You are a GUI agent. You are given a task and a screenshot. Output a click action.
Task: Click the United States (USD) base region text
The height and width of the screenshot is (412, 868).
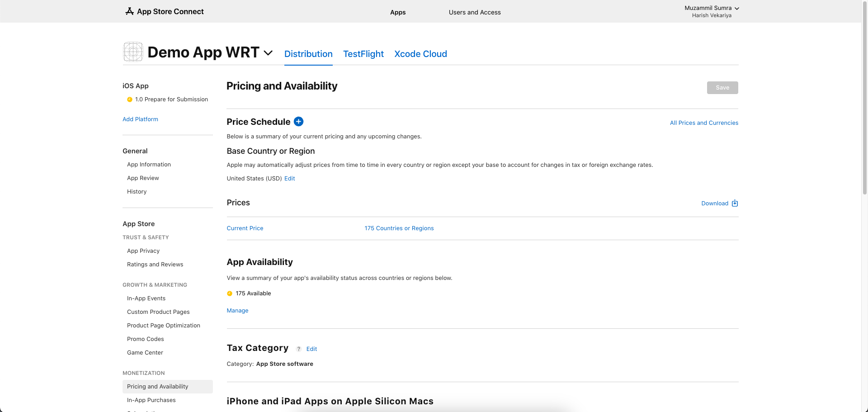coord(255,179)
